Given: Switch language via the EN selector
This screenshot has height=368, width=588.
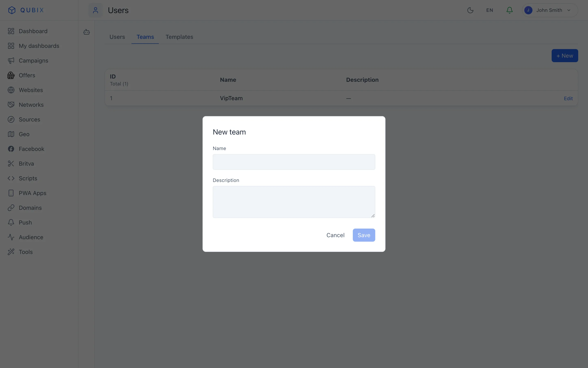Looking at the screenshot, I should [x=490, y=10].
